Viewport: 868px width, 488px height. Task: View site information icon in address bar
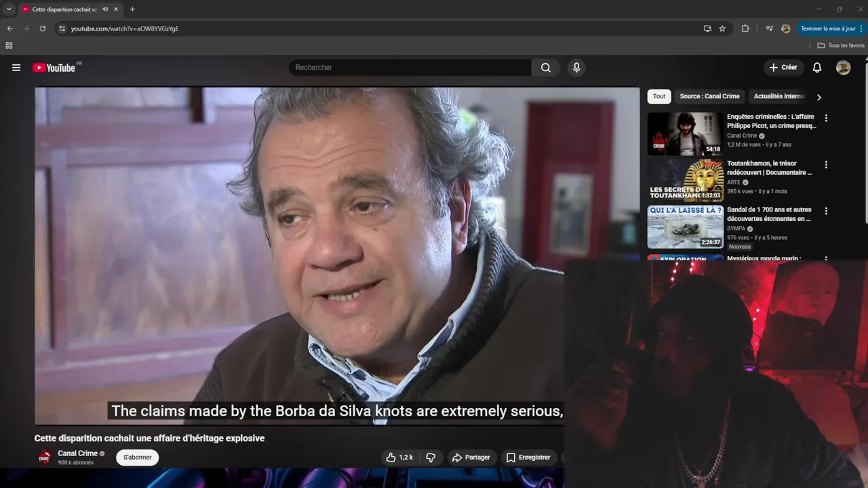tap(62, 28)
